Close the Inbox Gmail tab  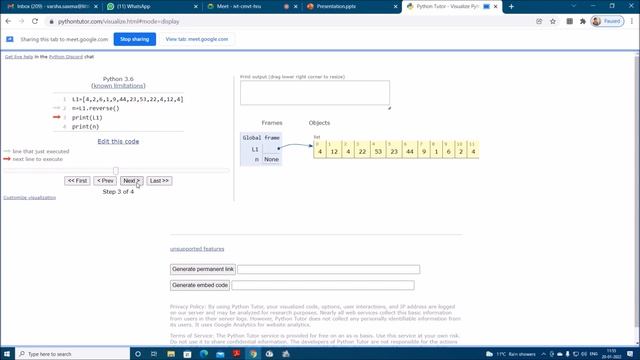(96, 7)
